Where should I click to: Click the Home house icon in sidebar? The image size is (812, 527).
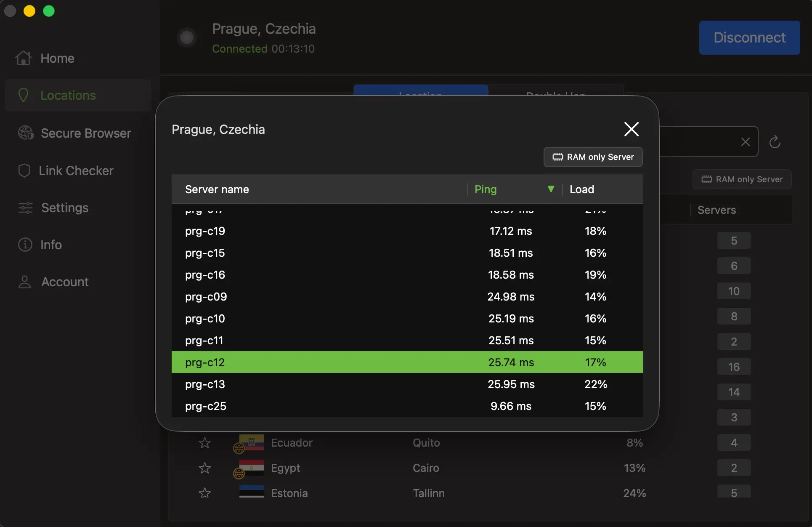click(x=24, y=58)
